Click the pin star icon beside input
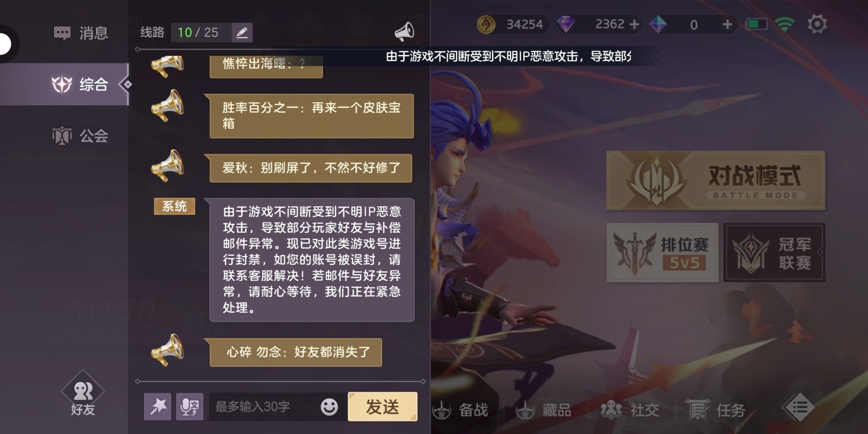The height and width of the screenshot is (434, 868). coord(158,407)
